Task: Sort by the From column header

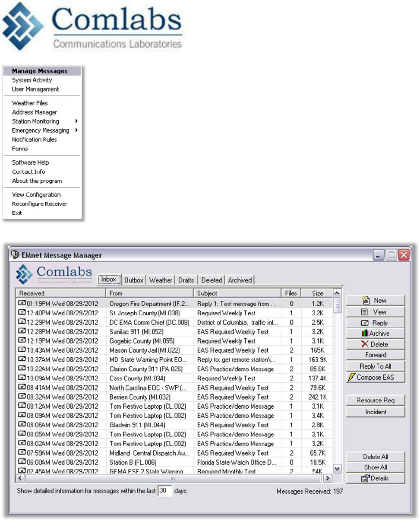Action: [150, 293]
